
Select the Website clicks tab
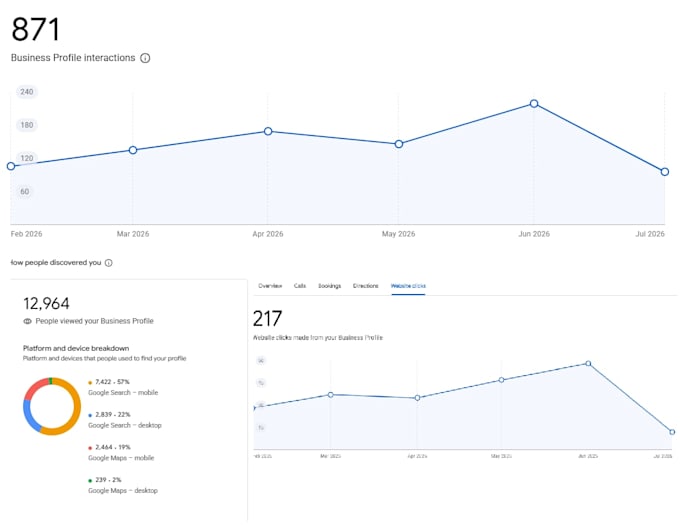(x=408, y=286)
